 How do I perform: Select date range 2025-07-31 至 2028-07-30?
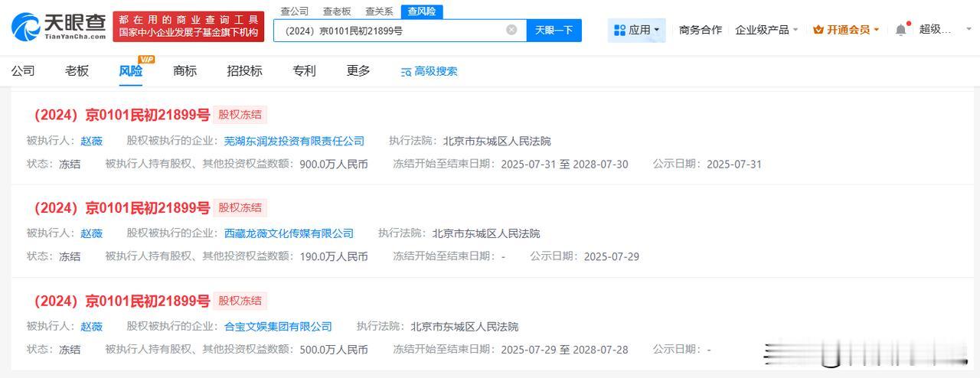click(564, 165)
